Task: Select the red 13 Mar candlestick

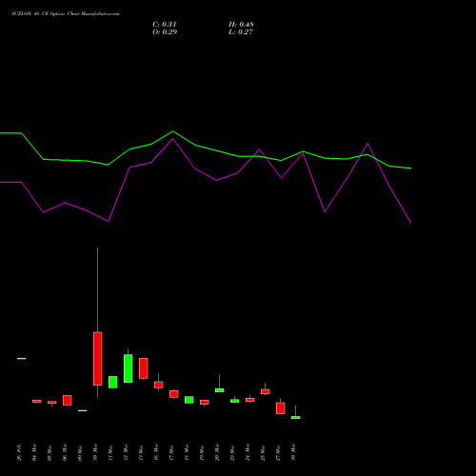Action: pyautogui.click(x=144, y=368)
